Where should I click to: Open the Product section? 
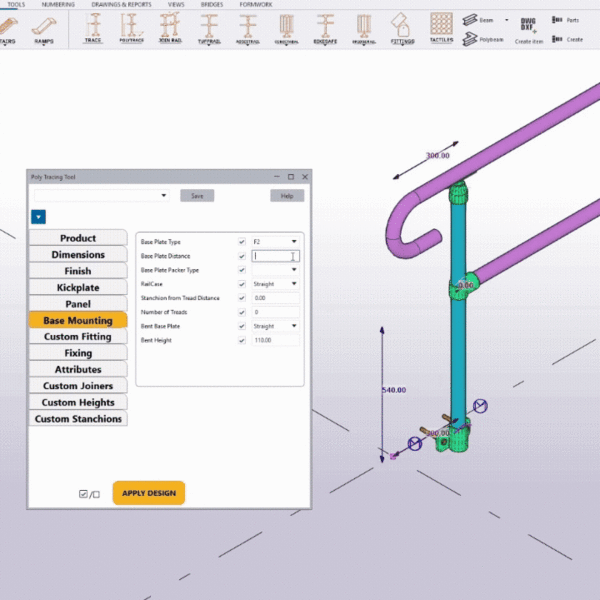[78, 238]
